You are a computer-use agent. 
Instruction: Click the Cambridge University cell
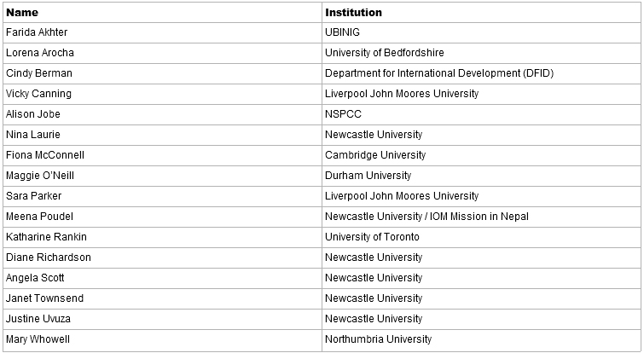[x=375, y=155]
